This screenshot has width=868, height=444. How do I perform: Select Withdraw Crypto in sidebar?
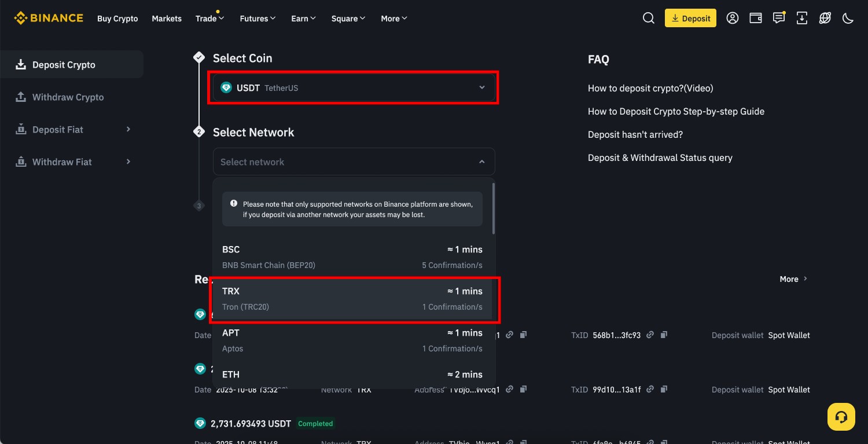click(x=72, y=97)
